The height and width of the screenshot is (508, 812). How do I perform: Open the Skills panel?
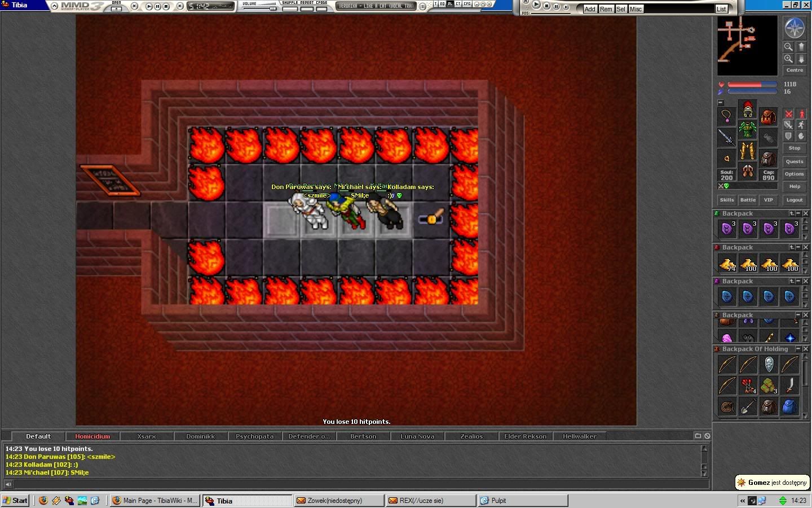(727, 200)
